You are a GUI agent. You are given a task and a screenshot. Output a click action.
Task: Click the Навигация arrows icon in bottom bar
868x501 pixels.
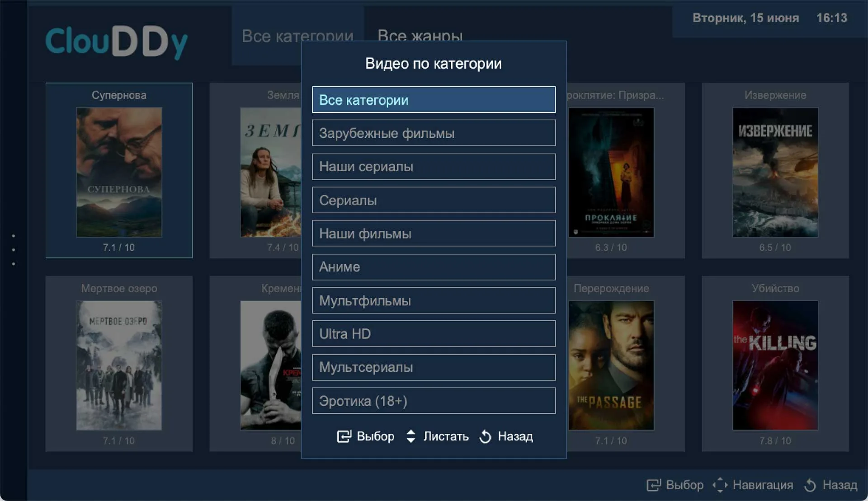point(720,485)
